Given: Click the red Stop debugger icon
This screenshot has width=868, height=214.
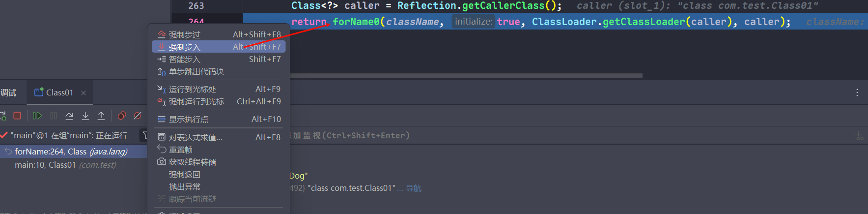Looking at the screenshot, I should tap(17, 116).
